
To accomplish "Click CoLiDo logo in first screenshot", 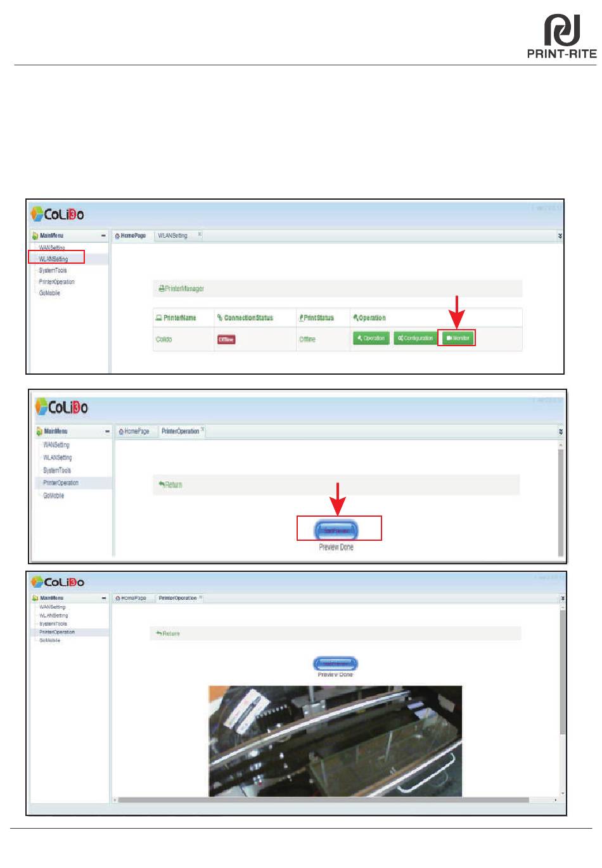I will pos(57,214).
